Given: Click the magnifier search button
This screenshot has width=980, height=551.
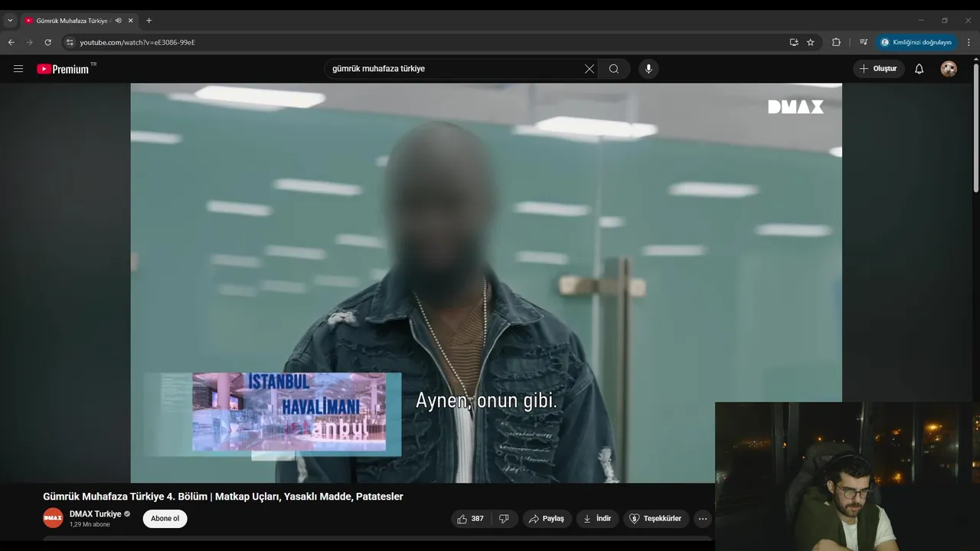Looking at the screenshot, I should point(614,69).
